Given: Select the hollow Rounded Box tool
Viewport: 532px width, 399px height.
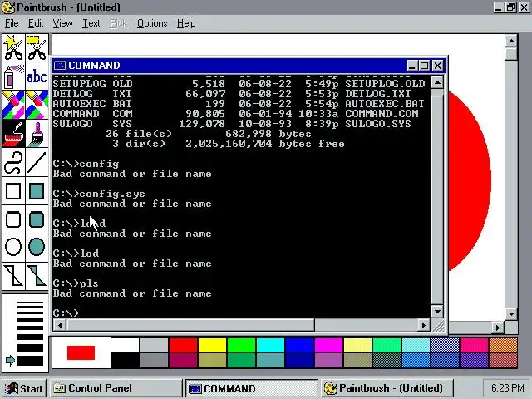Looking at the screenshot, I should 13,219.
